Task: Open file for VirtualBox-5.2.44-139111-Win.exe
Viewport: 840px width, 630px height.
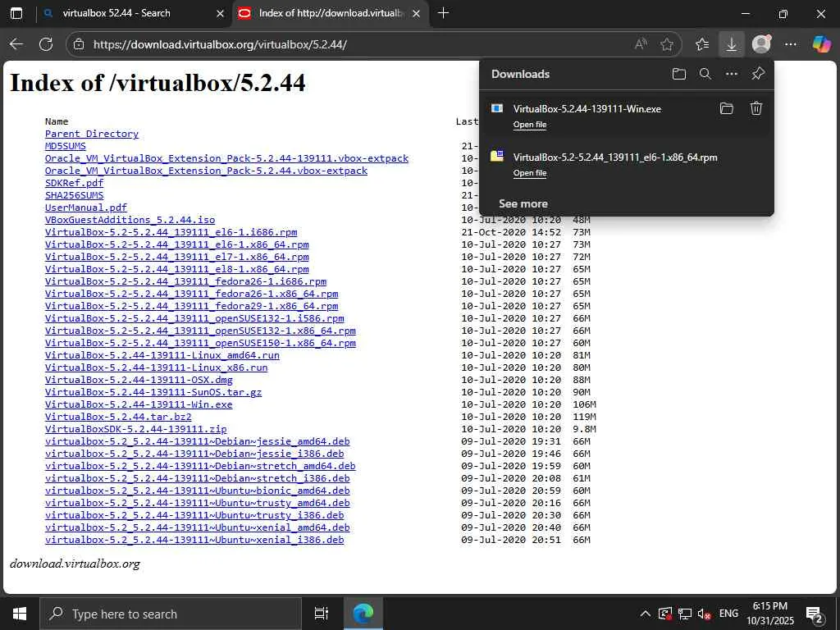Action: 530,125
